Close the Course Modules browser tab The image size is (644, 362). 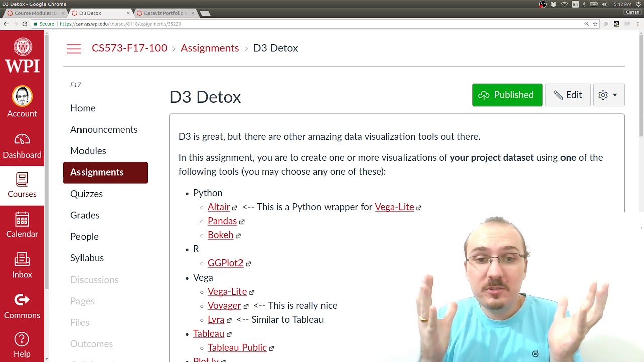pyautogui.click(x=63, y=13)
